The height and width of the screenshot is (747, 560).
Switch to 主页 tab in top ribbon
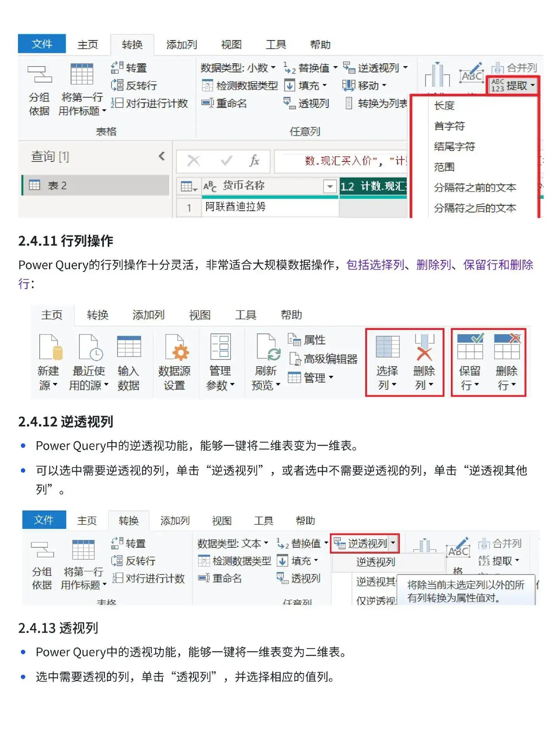click(x=87, y=44)
